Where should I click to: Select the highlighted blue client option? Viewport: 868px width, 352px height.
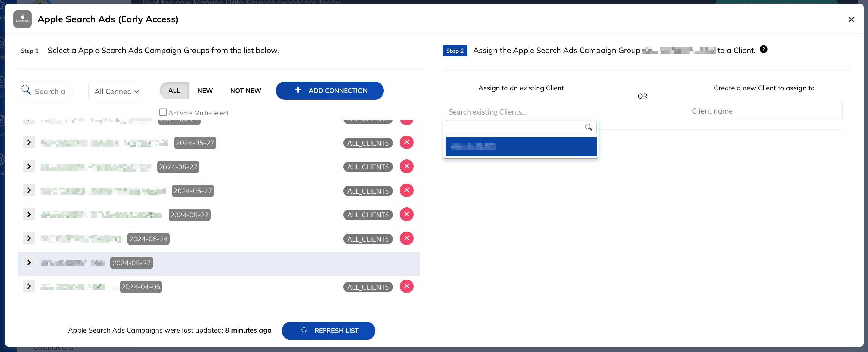point(521,147)
